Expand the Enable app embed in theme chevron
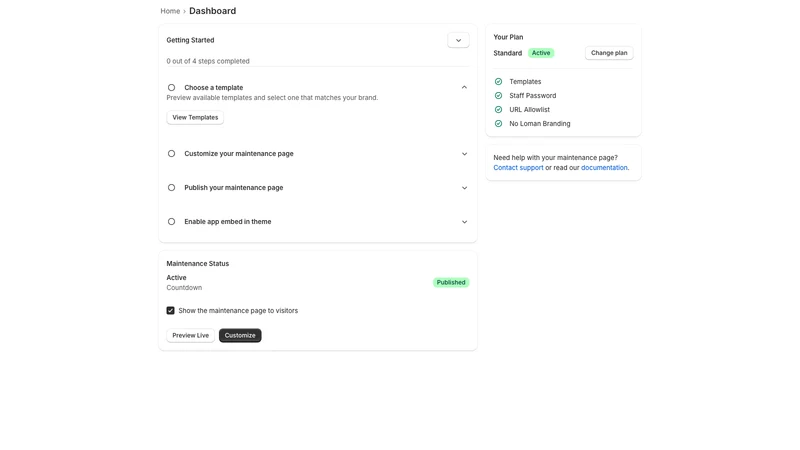 coord(464,222)
